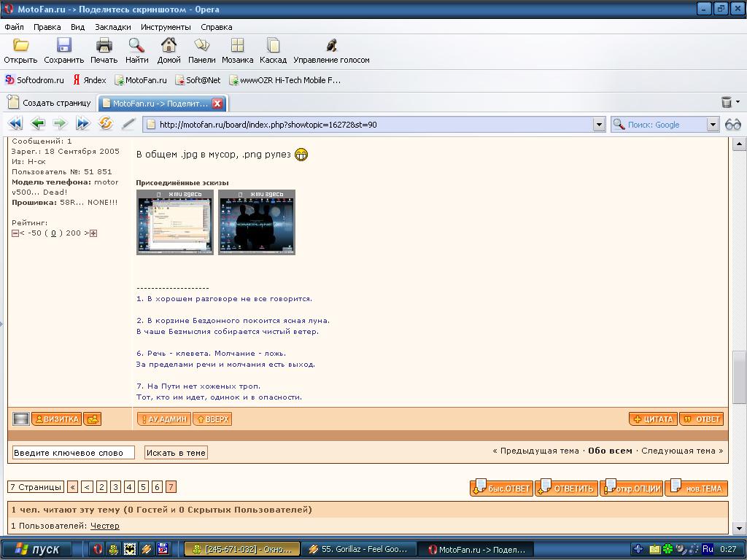Click the gray online status icon in post footer
Image resolution: width=747 pixels, height=560 pixels.
21,419
